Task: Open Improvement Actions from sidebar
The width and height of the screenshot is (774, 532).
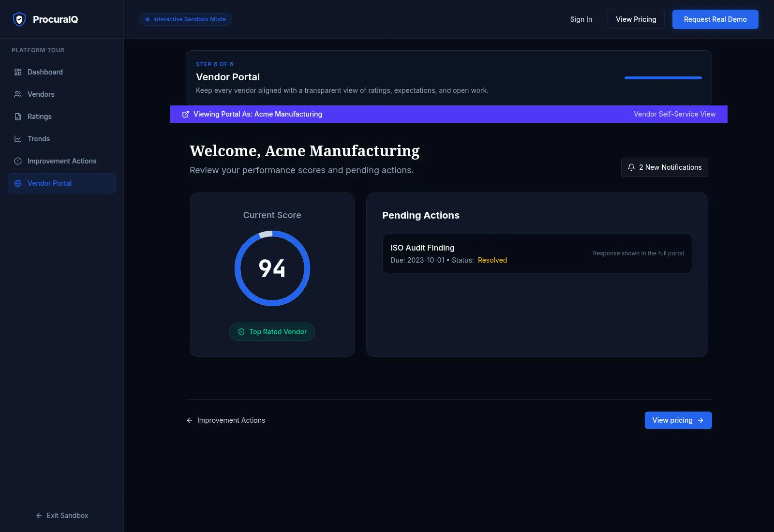Action: coord(61,161)
